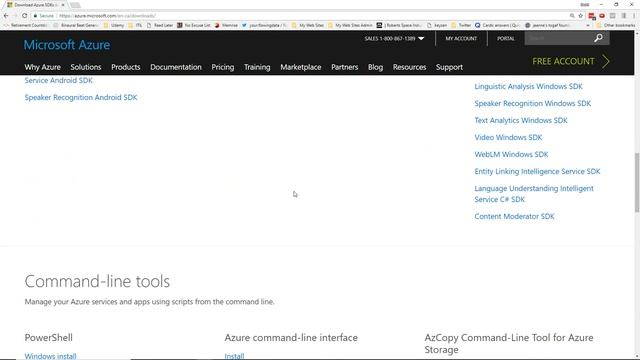Open the Read Later bookmark

160,25
